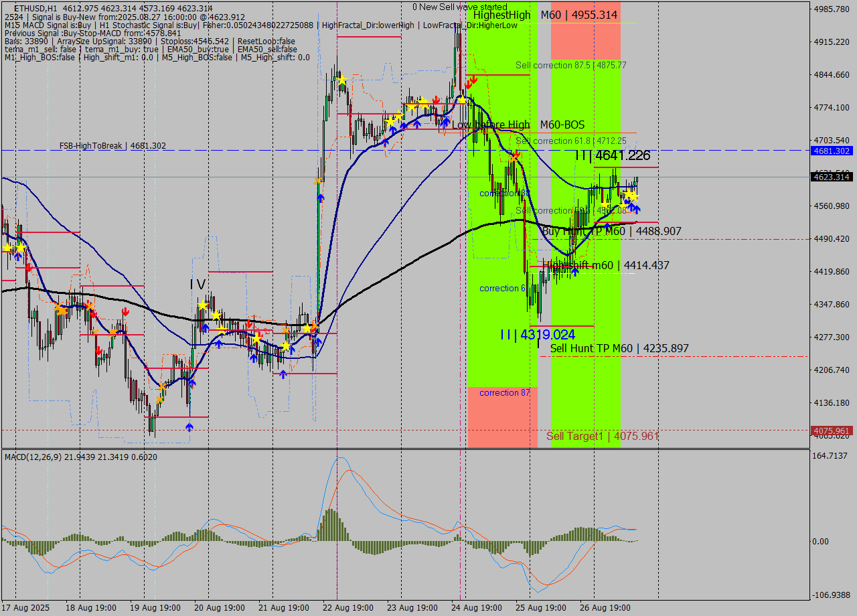Click the Low before High M60-BOS label
Image resolution: width=857 pixels, height=616 pixels.
click(518, 125)
